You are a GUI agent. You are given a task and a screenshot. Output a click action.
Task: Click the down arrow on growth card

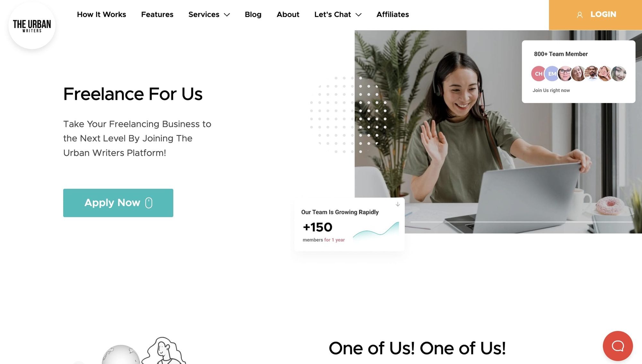398,204
